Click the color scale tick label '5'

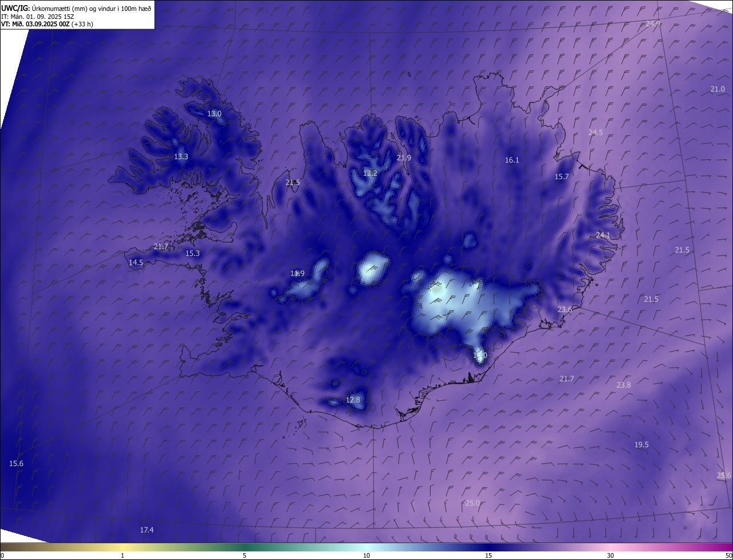(x=245, y=555)
